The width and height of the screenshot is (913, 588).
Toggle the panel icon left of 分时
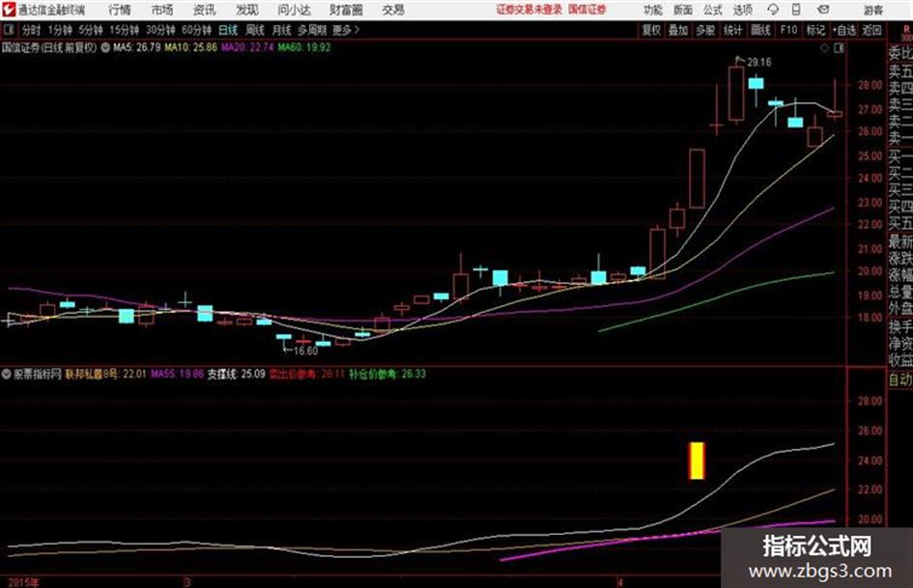point(8,30)
